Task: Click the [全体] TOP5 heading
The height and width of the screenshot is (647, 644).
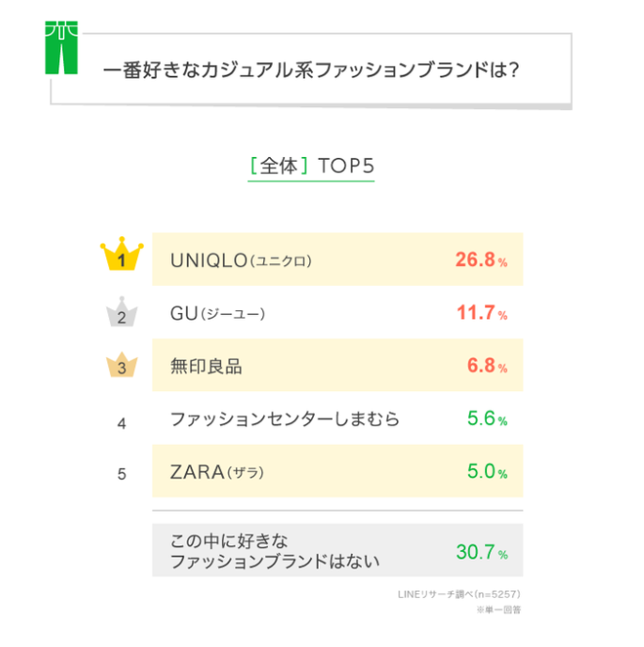Action: click(x=311, y=166)
